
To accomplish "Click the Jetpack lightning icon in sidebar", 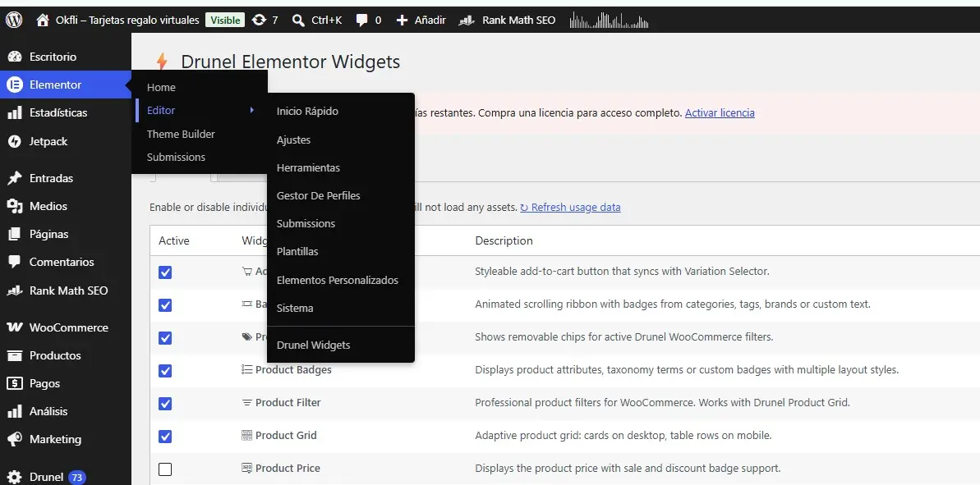I will click(14, 142).
